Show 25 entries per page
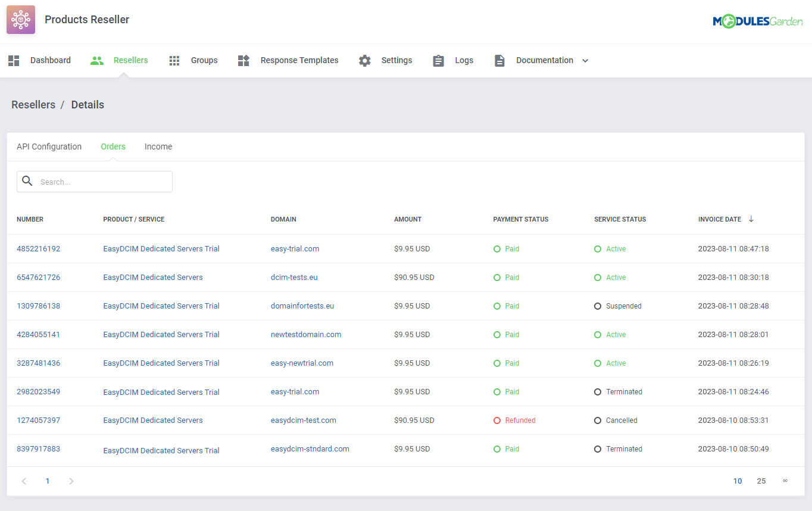Image resolution: width=812 pixels, height=511 pixels. coord(761,481)
